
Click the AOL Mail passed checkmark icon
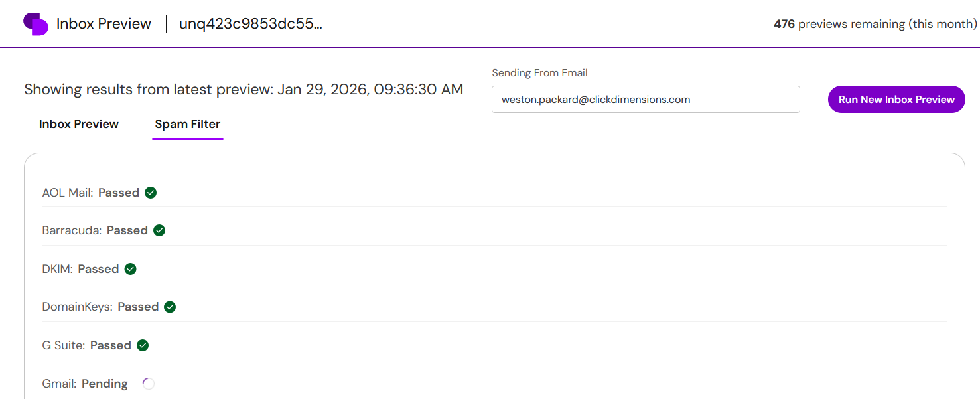click(151, 193)
